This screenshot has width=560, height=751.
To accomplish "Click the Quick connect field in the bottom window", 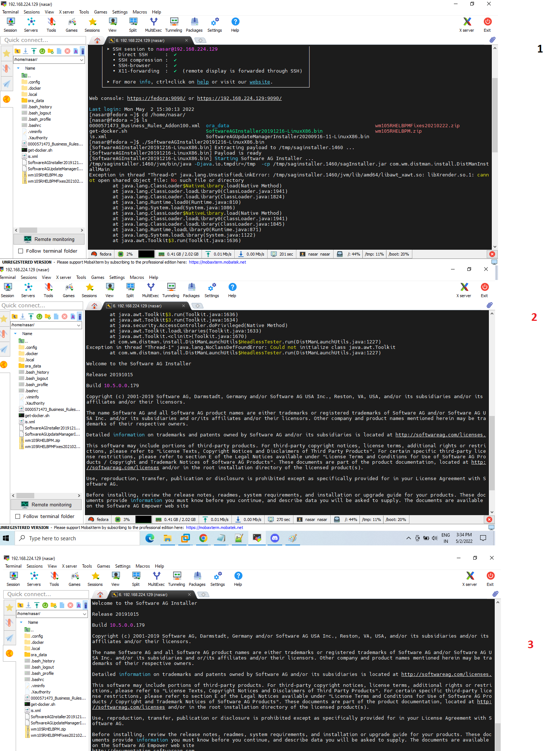I will 46,594.
